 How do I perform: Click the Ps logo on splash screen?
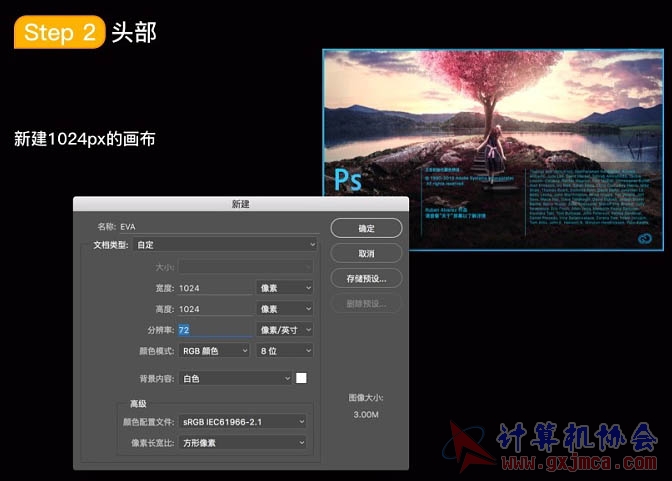348,180
